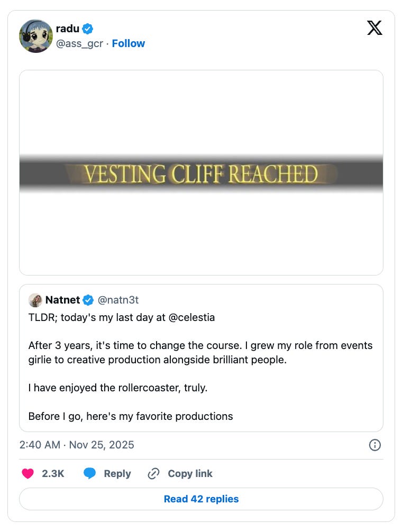This screenshot has height=532, width=403.
Task: Click Natnet's small profile avatar
Action: 35,300
